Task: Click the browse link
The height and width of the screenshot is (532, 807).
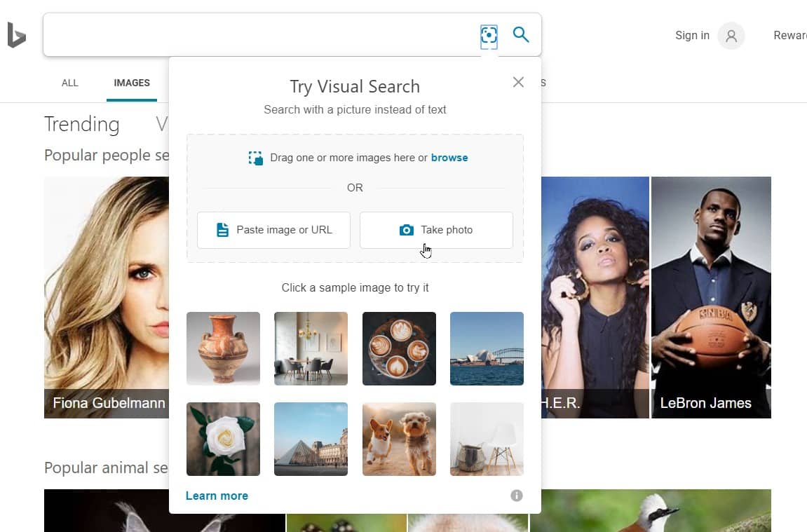Action: [x=449, y=158]
